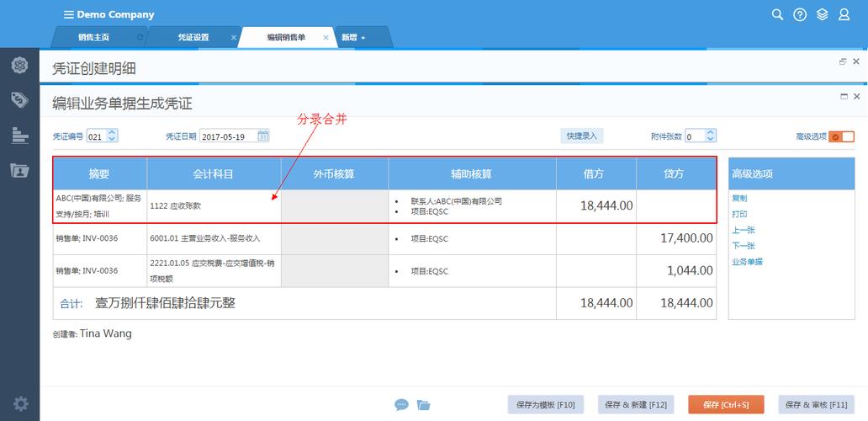This screenshot has width=868, height=421.
Task: Click the 摘要 column header
Action: 99,174
